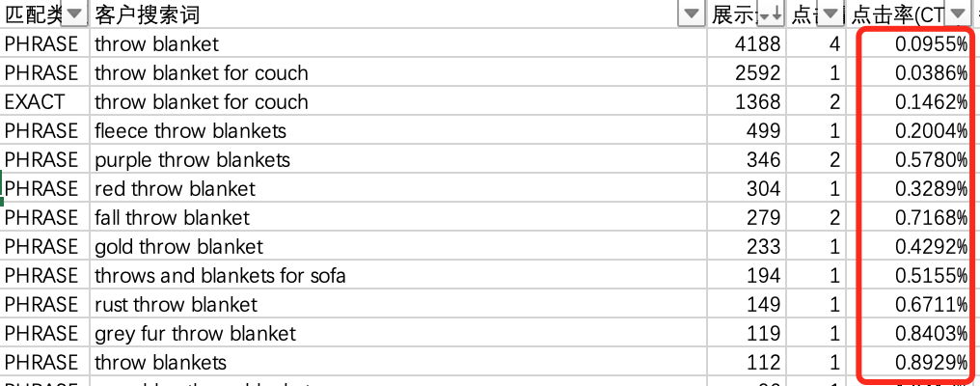The height and width of the screenshot is (386, 980).
Task: Open the 匹配类 column filter dropdown
Action: [76, 14]
